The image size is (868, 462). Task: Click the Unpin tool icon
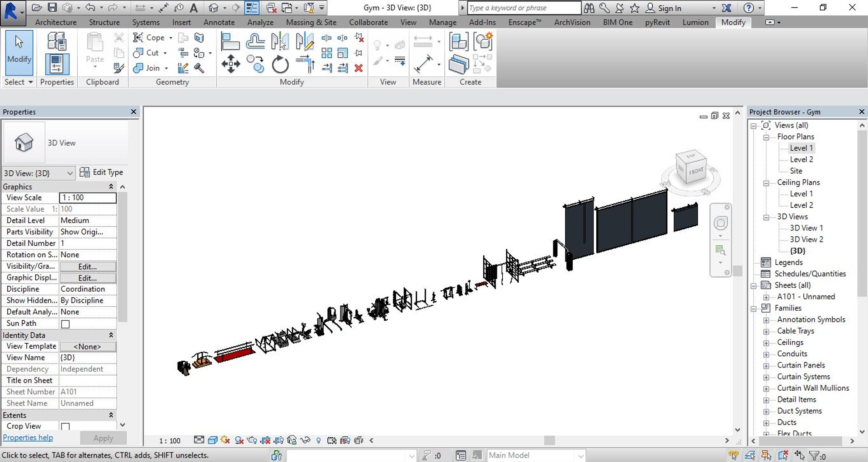coord(359,38)
